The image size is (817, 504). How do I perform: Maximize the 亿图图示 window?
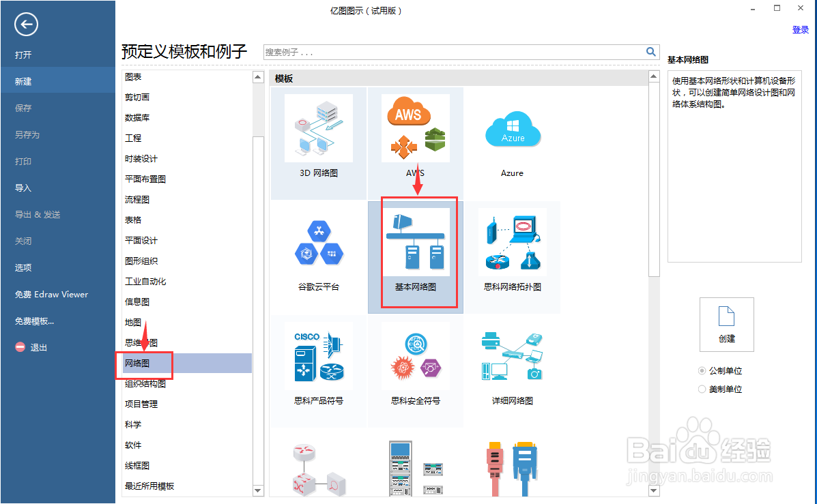click(x=777, y=8)
